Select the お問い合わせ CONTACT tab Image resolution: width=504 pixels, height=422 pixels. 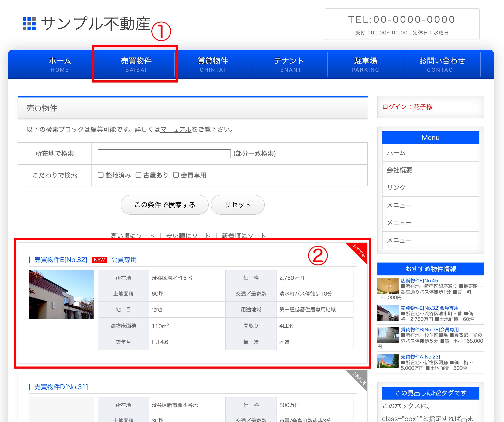(x=442, y=64)
